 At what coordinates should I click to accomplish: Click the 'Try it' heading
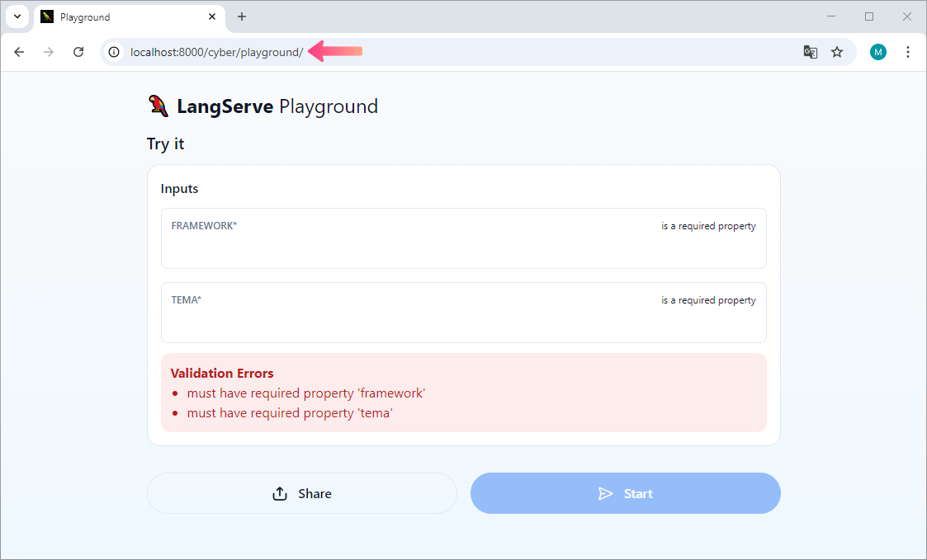pyautogui.click(x=166, y=144)
